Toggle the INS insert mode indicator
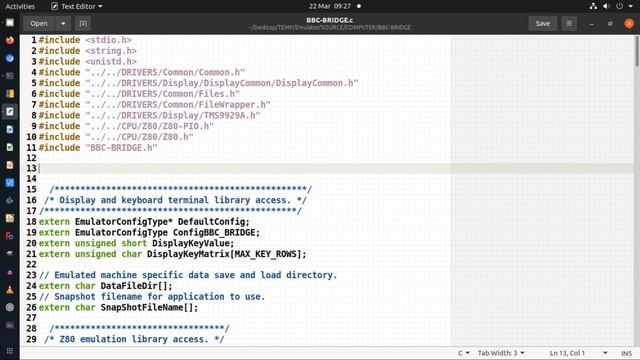This screenshot has width=640, height=360. point(626,353)
